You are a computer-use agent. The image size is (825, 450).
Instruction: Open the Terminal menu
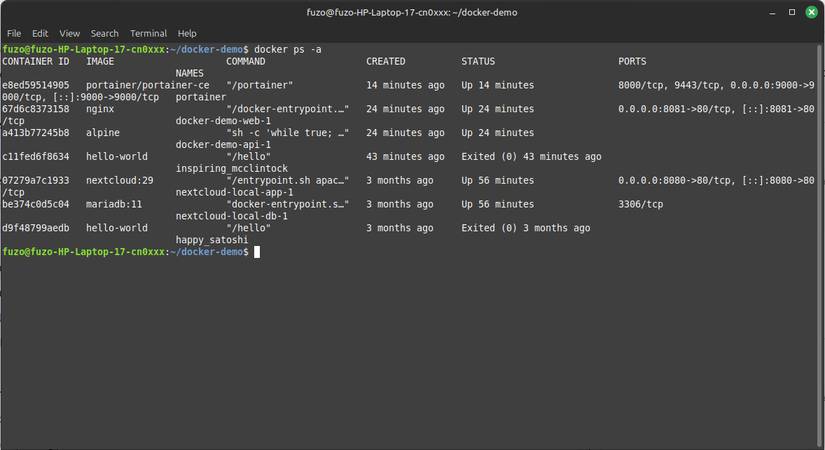(x=148, y=33)
